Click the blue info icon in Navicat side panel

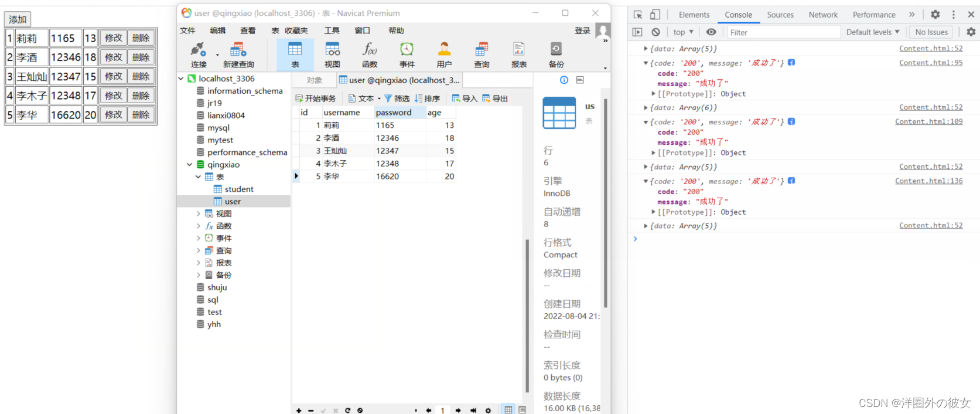[564, 80]
